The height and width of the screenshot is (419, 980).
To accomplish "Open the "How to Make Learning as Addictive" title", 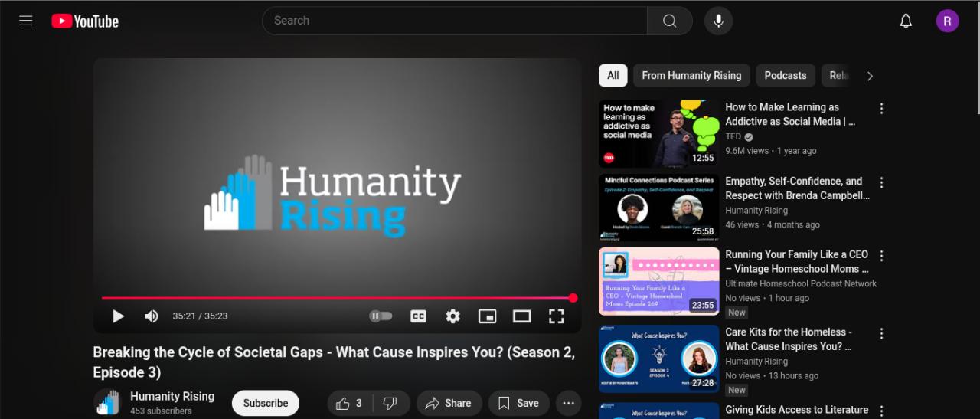I will coord(790,114).
